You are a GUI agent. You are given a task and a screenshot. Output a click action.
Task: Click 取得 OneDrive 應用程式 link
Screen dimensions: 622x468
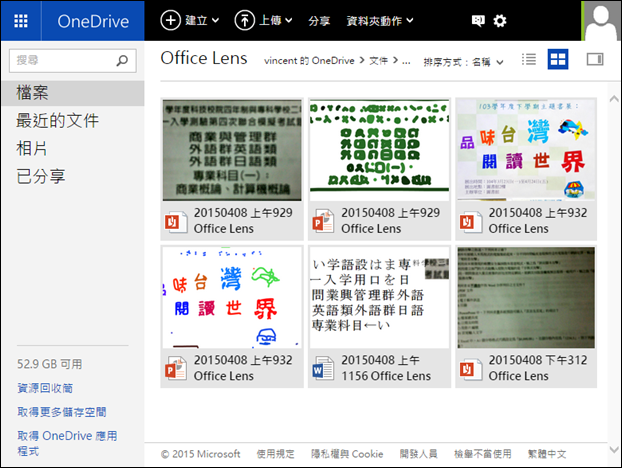(x=67, y=443)
